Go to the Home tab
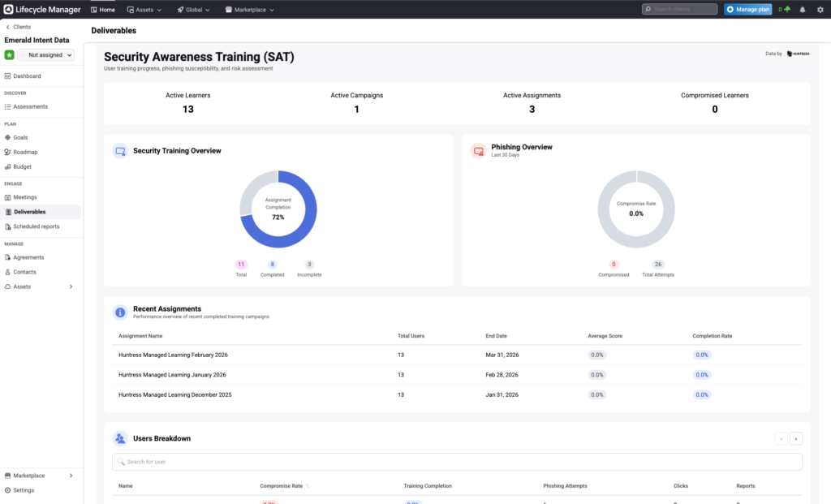Screen dimensions: 831x504 pos(103,10)
